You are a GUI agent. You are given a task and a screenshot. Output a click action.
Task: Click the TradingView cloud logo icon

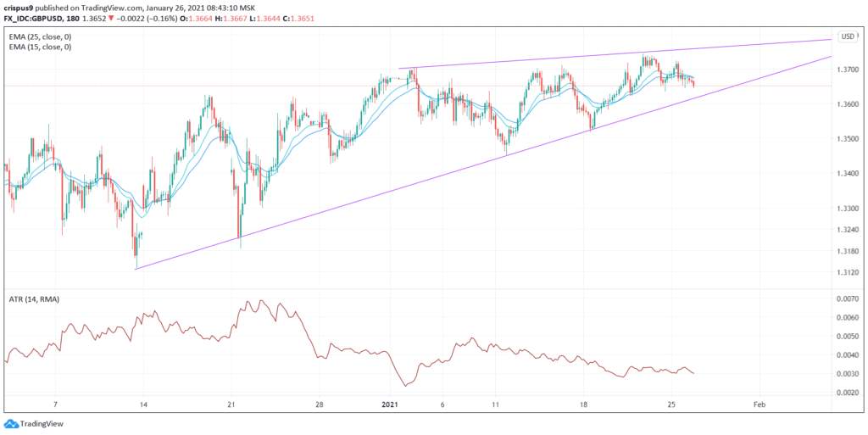coord(10,424)
